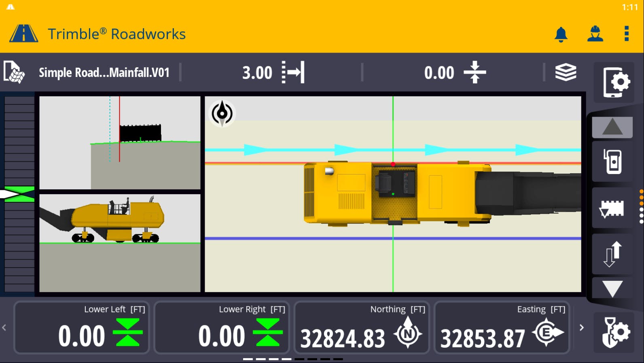Viewport: 644px width, 363px height.
Task: Tap the text bar page indicator dashes
Action: point(293,359)
